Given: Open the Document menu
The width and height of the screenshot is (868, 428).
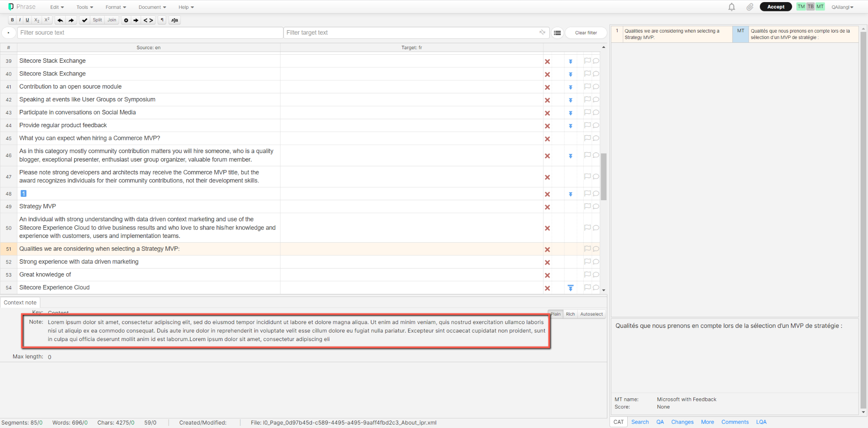Looking at the screenshot, I should [x=152, y=7].
